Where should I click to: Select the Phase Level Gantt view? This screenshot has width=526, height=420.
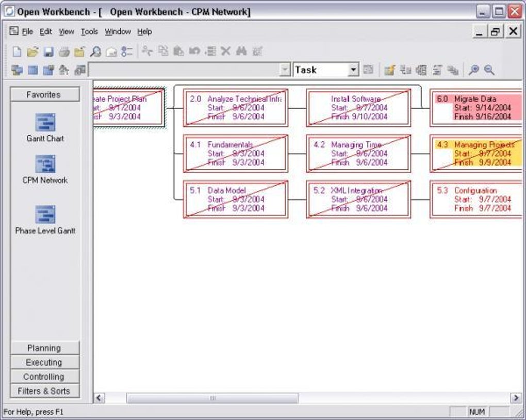45,220
